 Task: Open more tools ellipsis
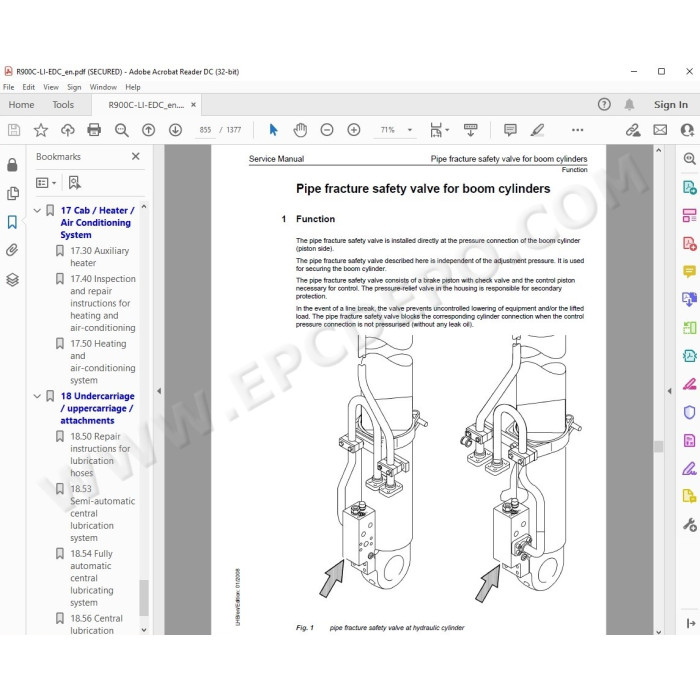click(x=577, y=130)
